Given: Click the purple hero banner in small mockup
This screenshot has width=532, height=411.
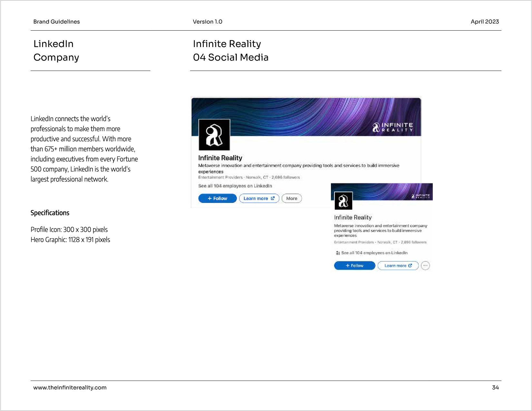Looking at the screenshot, I should [x=382, y=192].
